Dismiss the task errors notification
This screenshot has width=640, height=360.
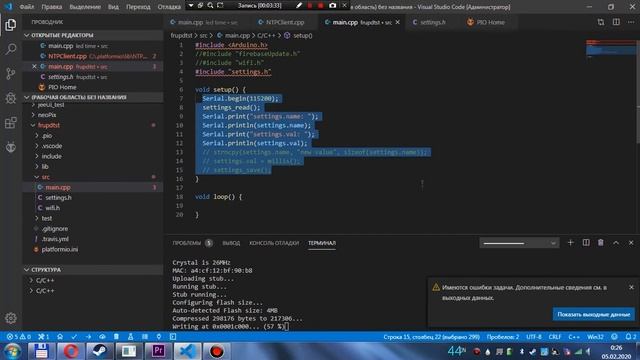tap(631, 287)
